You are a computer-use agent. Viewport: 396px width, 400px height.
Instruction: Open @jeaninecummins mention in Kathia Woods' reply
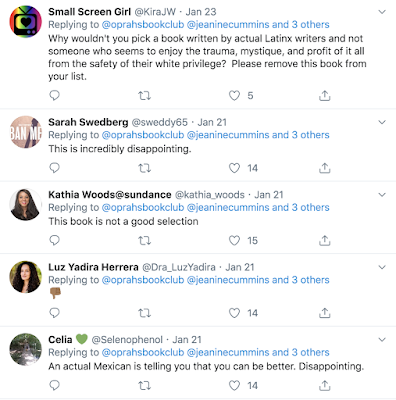pyautogui.click(x=228, y=207)
